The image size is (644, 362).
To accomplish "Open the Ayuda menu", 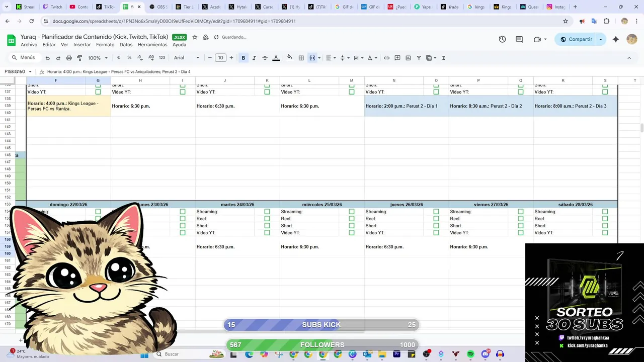I will (179, 45).
